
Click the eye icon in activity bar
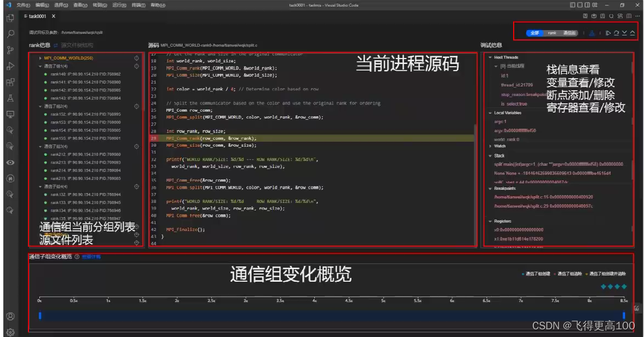(x=10, y=162)
